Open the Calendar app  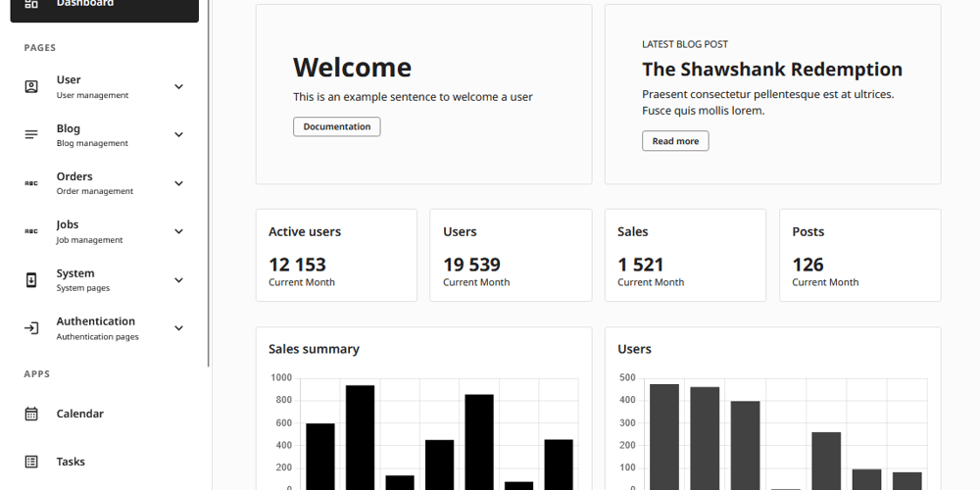click(x=105, y=414)
